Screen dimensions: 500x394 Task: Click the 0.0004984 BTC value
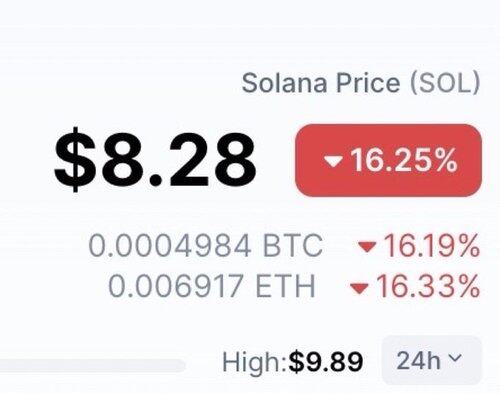pos(206,246)
